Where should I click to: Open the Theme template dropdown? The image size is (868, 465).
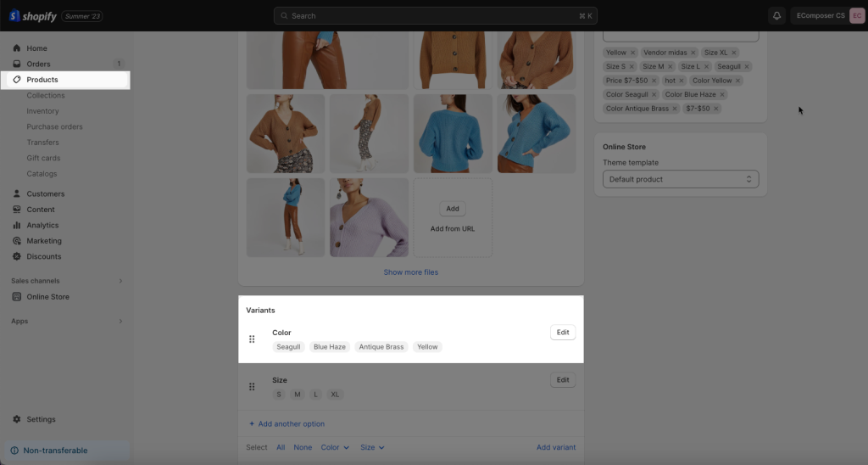(x=681, y=179)
